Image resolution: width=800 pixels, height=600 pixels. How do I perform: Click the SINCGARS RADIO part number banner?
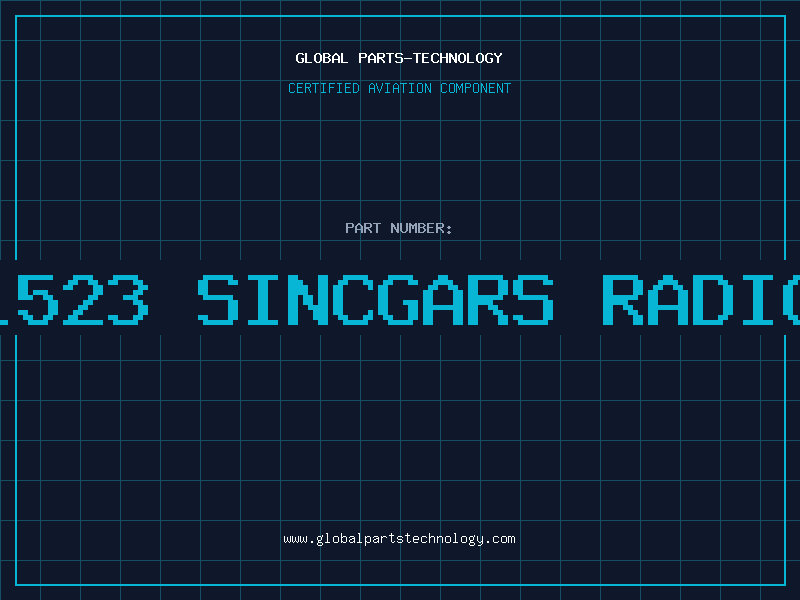pyautogui.click(x=400, y=299)
